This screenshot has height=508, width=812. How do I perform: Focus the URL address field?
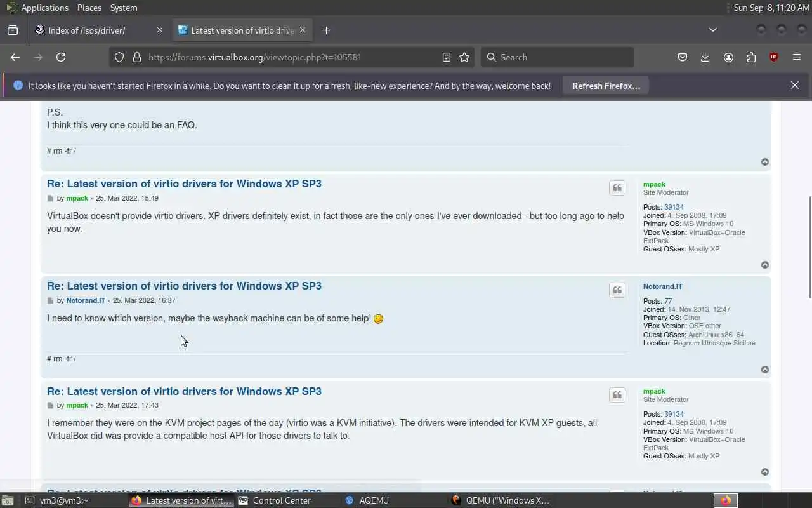(x=292, y=57)
